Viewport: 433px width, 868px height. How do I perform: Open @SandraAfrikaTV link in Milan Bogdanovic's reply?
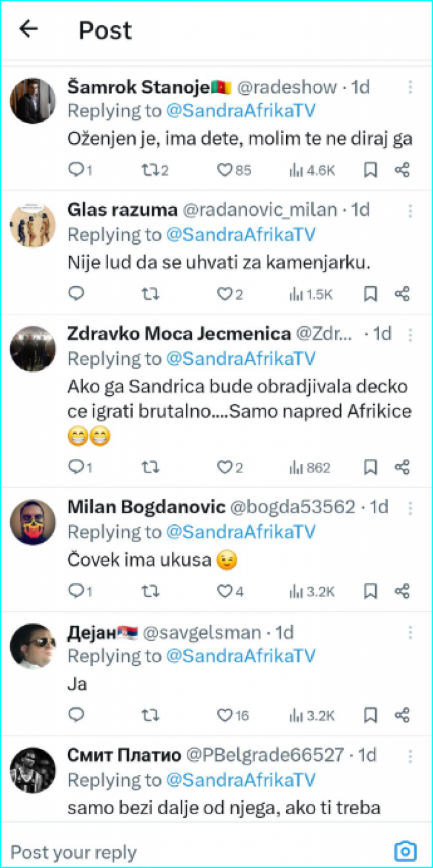241,532
